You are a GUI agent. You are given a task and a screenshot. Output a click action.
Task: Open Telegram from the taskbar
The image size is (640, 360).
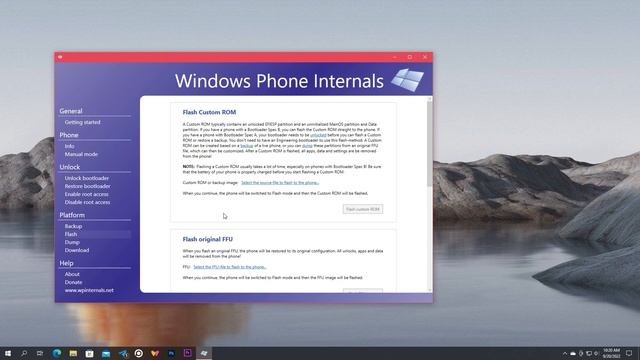(122, 353)
